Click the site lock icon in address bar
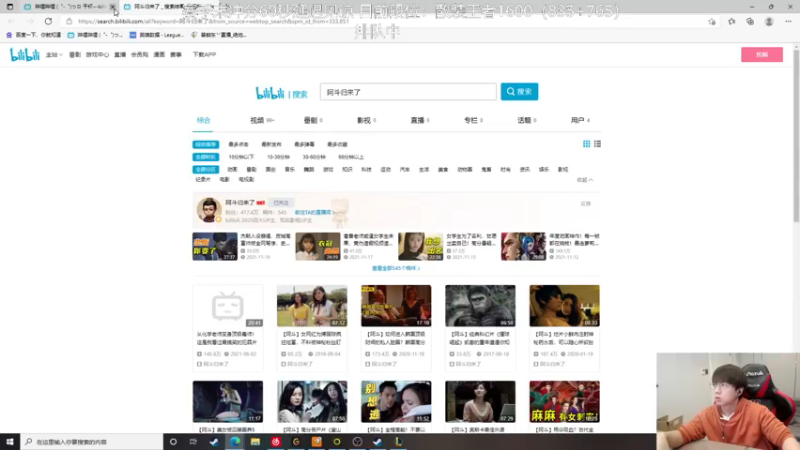 (69, 21)
